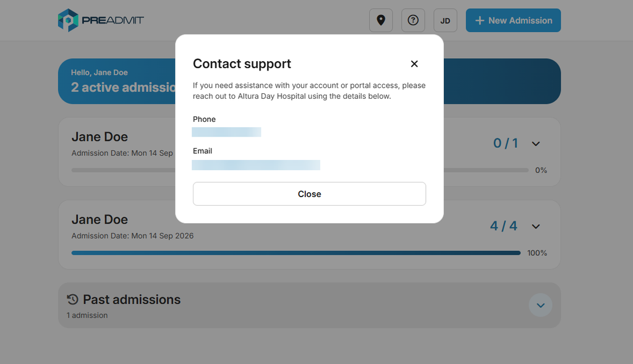Start a New Admission
The image size is (633, 364).
pos(513,20)
